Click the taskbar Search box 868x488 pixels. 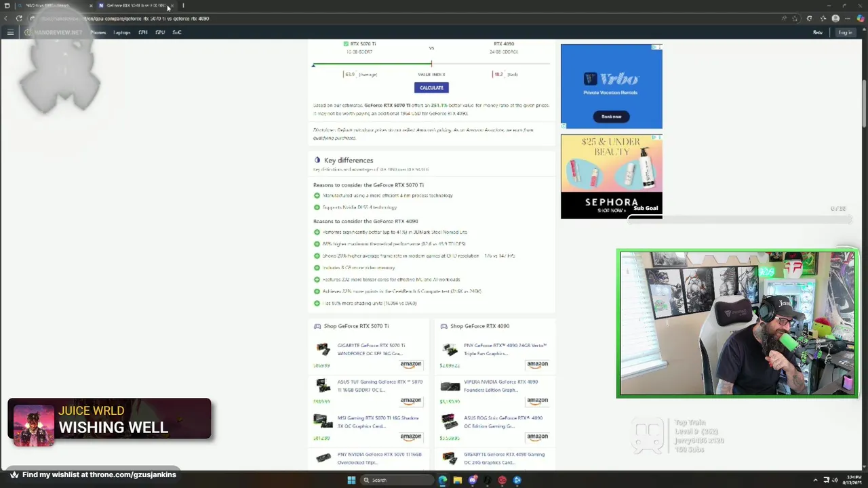coord(396,480)
